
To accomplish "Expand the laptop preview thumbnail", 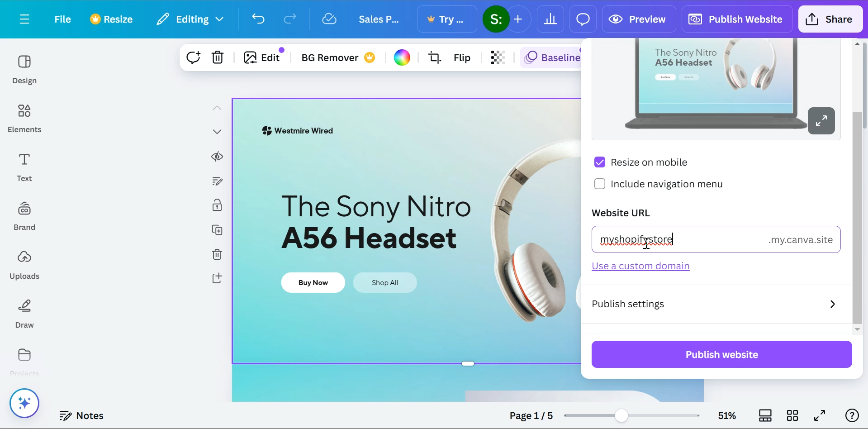I will coord(821,121).
